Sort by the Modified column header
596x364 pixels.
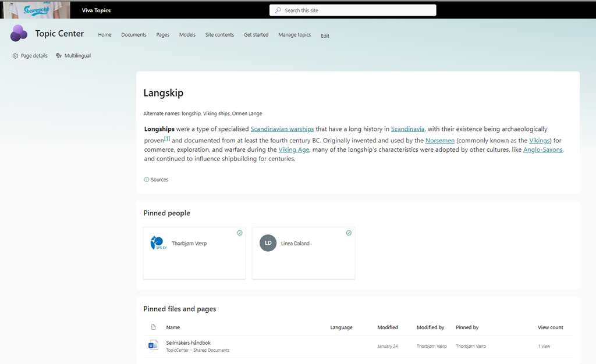[x=388, y=327]
